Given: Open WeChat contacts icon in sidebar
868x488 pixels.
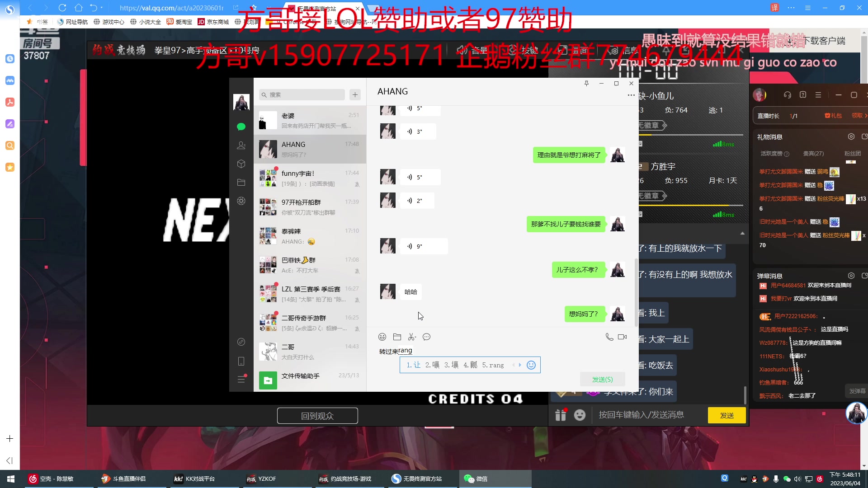Looking at the screenshot, I should coord(241,145).
